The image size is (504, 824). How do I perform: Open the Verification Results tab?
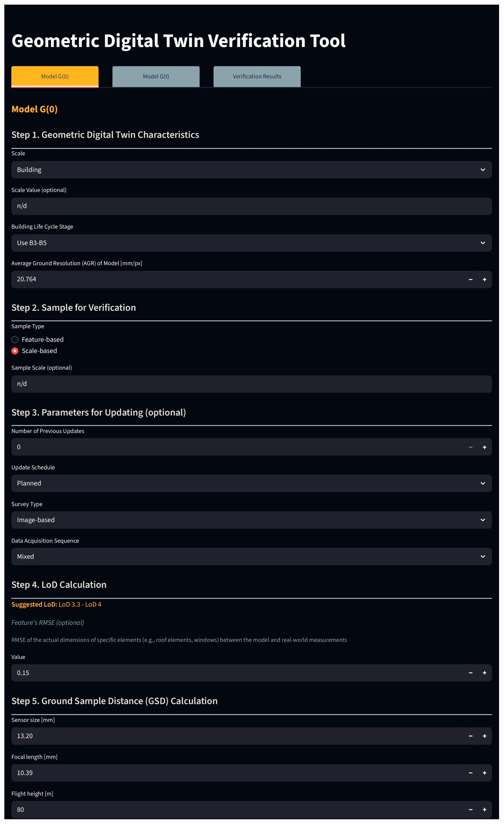(257, 77)
